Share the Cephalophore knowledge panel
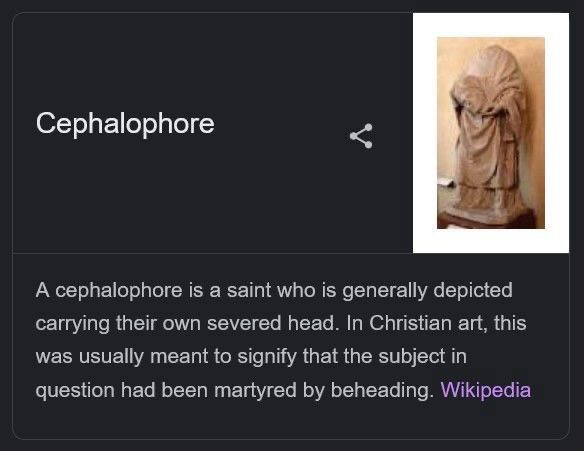This screenshot has width=584, height=451. [x=361, y=136]
